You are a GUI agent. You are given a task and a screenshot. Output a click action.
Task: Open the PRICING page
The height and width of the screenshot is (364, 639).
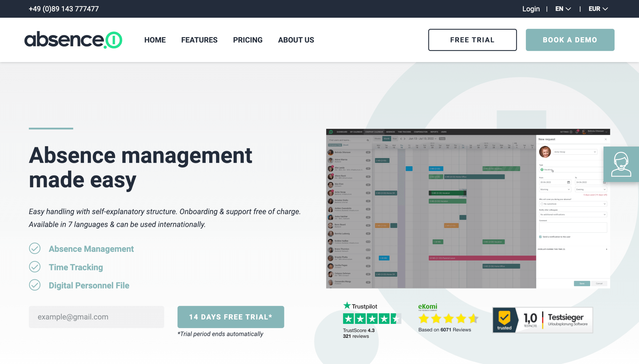[x=248, y=40]
